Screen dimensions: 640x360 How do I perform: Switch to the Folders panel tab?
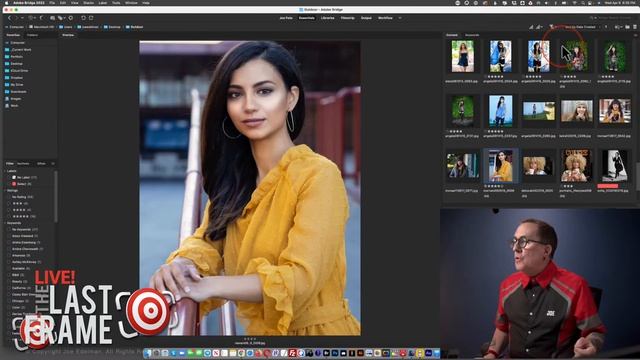(x=32, y=35)
